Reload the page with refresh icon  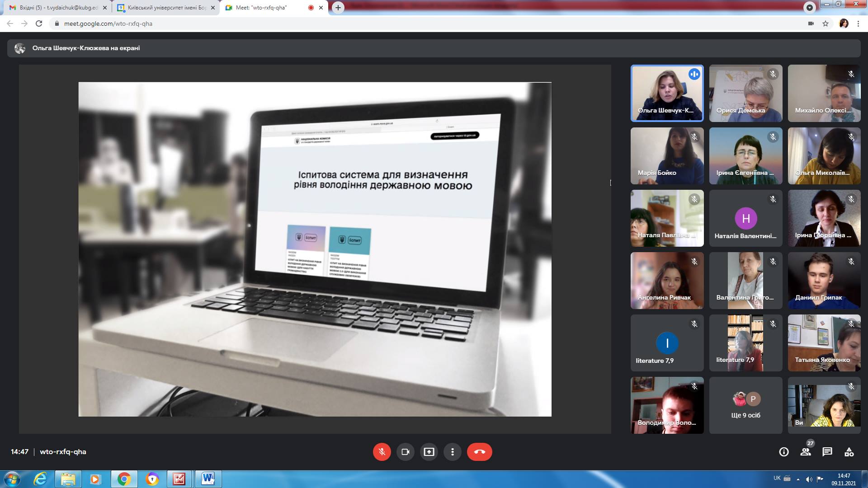click(x=39, y=23)
